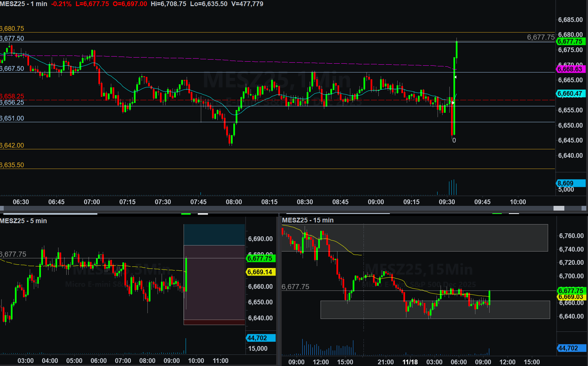588x366 pixels.
Task: Click the MESZ25 - 1 min chart title
Action: (24, 4)
